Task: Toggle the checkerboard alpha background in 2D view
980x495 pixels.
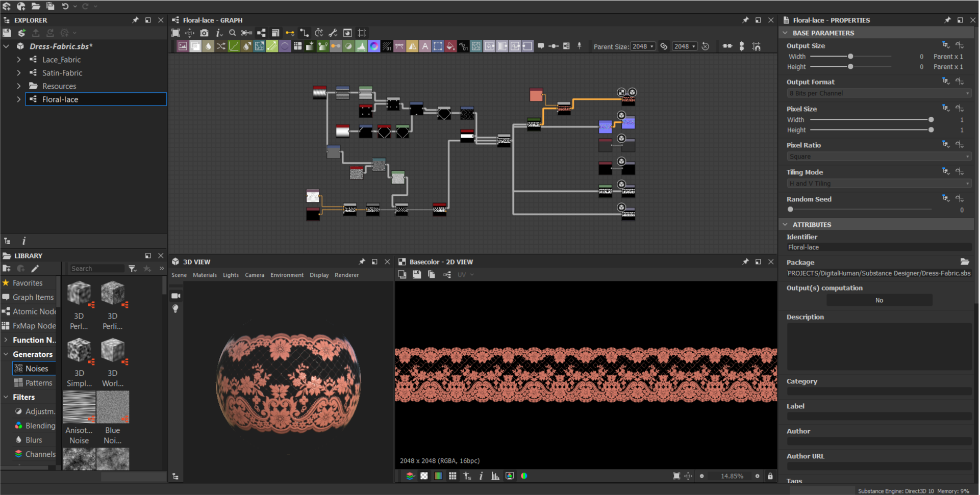Action: point(424,476)
